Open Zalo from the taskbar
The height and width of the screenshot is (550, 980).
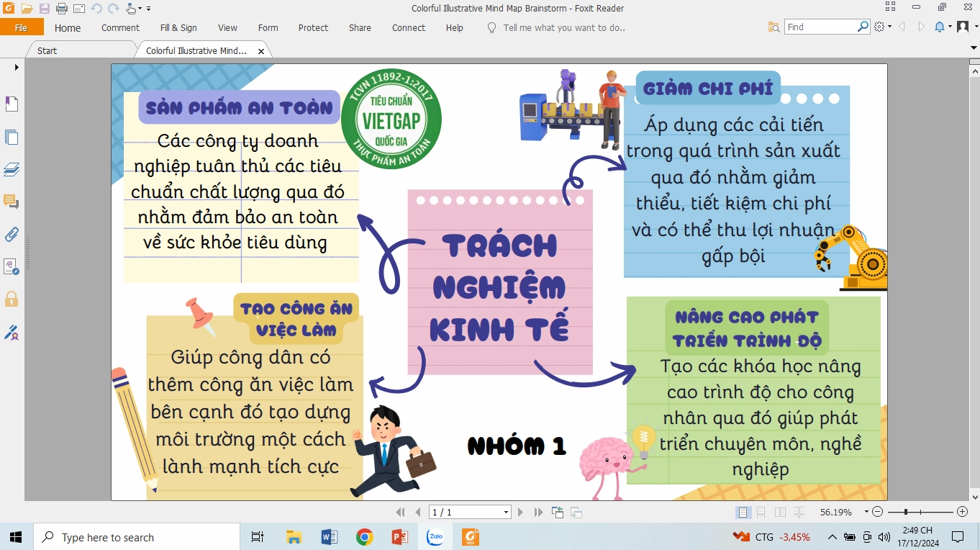435,537
